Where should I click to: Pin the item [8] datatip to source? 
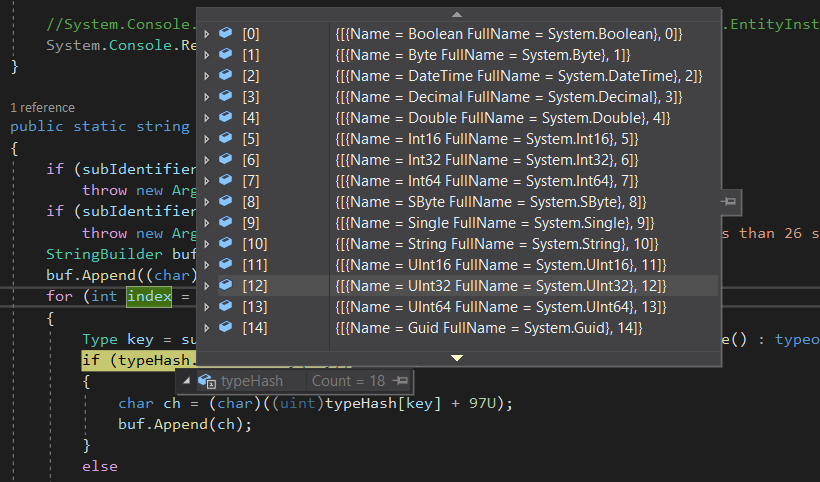tap(729, 202)
